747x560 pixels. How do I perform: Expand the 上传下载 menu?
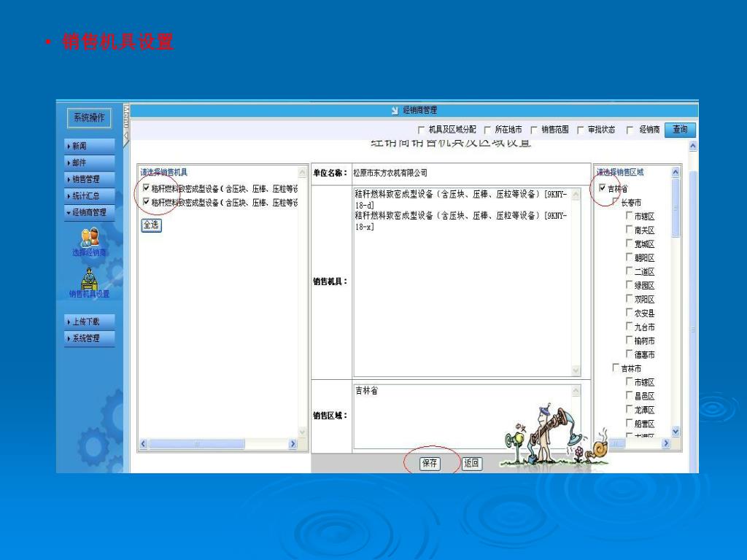(90, 322)
